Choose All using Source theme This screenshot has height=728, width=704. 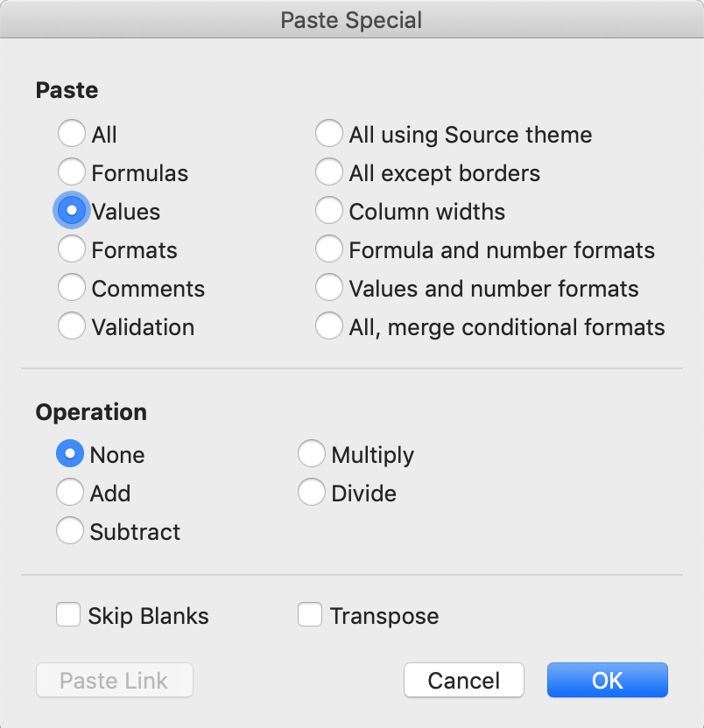329,135
